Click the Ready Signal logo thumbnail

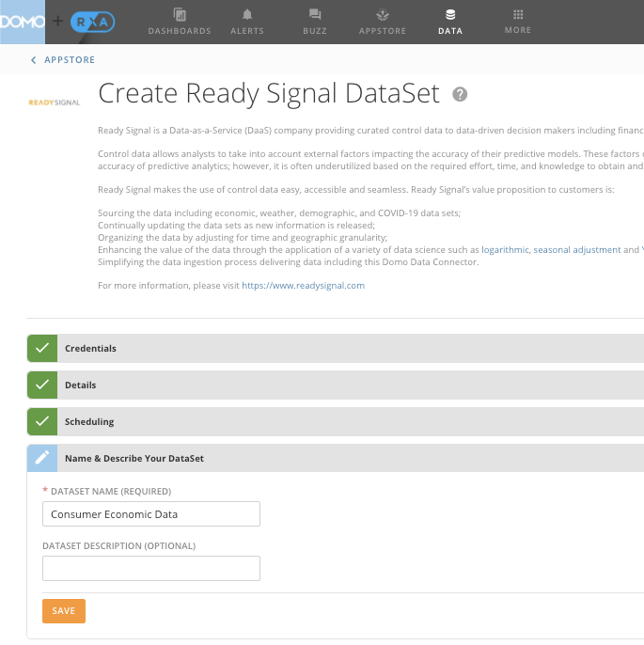coord(55,102)
